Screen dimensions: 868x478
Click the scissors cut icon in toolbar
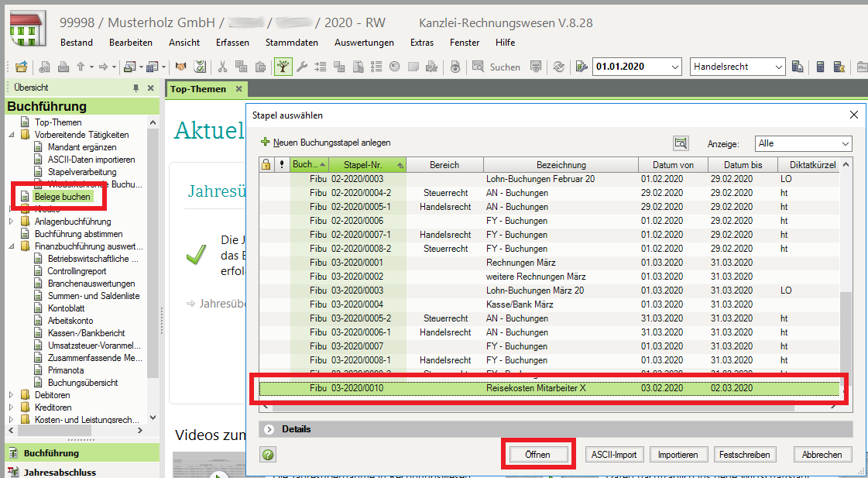click(223, 67)
